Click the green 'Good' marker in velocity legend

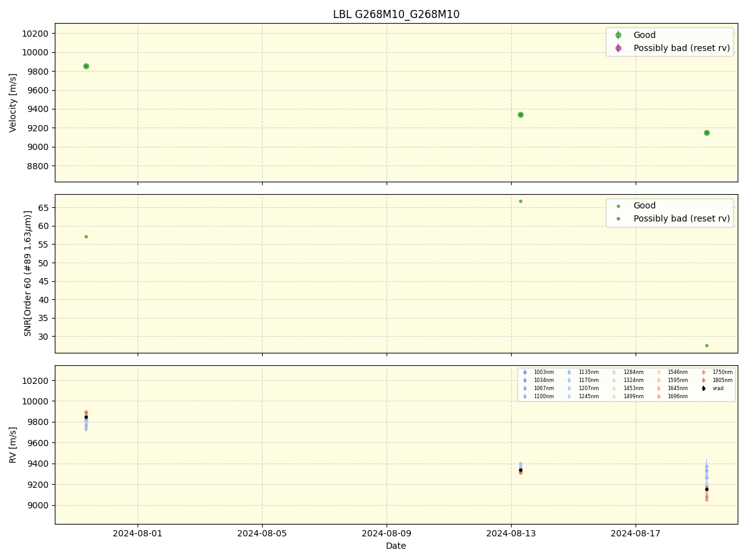coord(618,35)
